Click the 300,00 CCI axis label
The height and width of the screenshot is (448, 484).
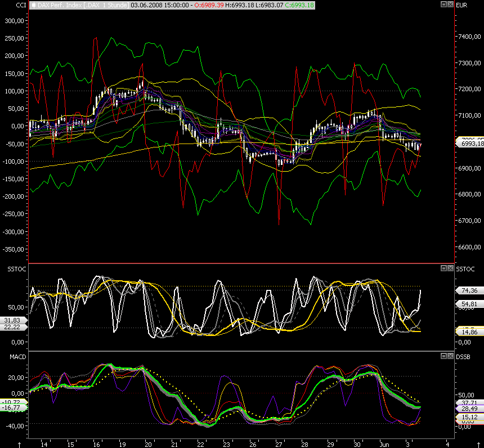click(x=15, y=21)
